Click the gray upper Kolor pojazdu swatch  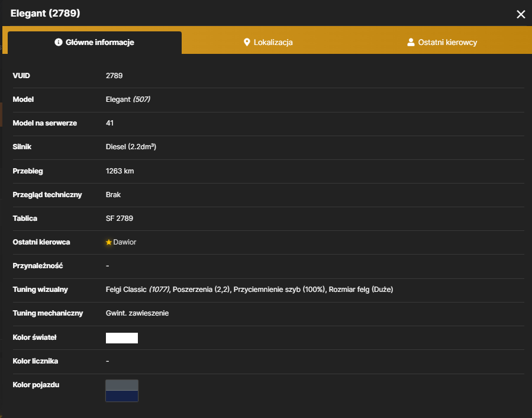[x=122, y=385]
